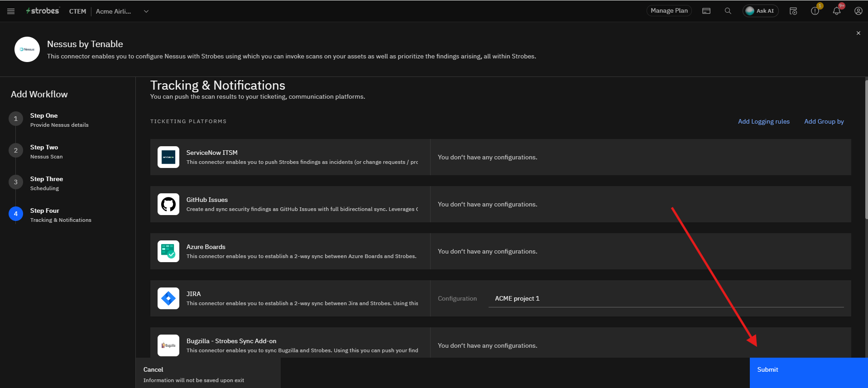868x388 pixels.
Task: Open the CTEM module selector
Action: (77, 11)
